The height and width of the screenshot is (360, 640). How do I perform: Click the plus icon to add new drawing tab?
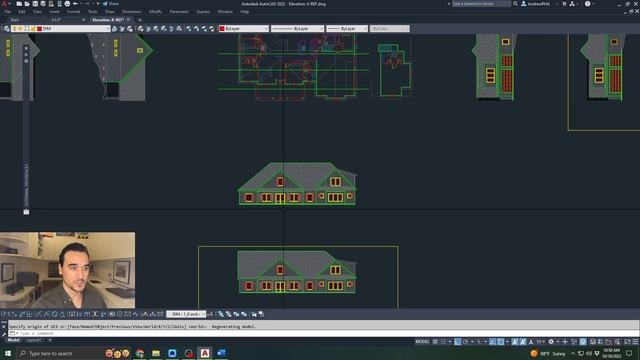click(x=140, y=20)
